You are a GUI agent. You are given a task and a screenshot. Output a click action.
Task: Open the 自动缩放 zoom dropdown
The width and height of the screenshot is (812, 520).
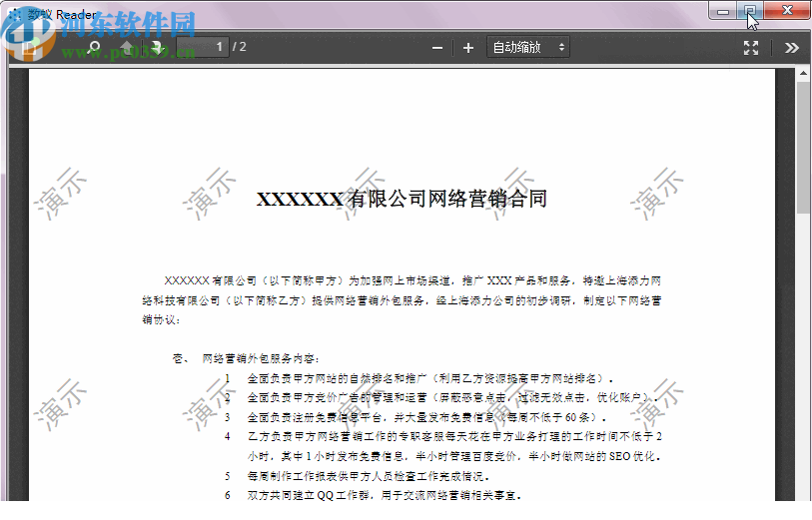pyautogui.click(x=528, y=48)
